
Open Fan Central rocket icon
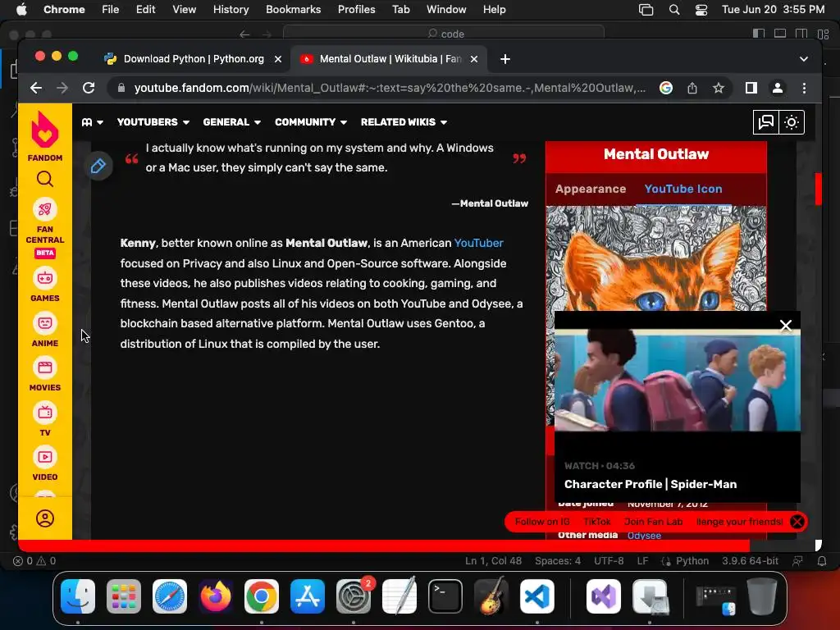(x=45, y=209)
